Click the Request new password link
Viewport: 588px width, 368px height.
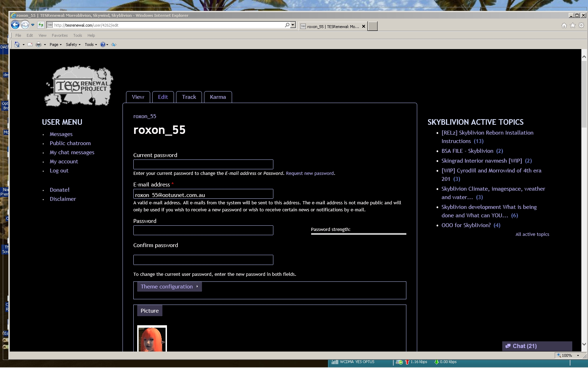[310, 173]
